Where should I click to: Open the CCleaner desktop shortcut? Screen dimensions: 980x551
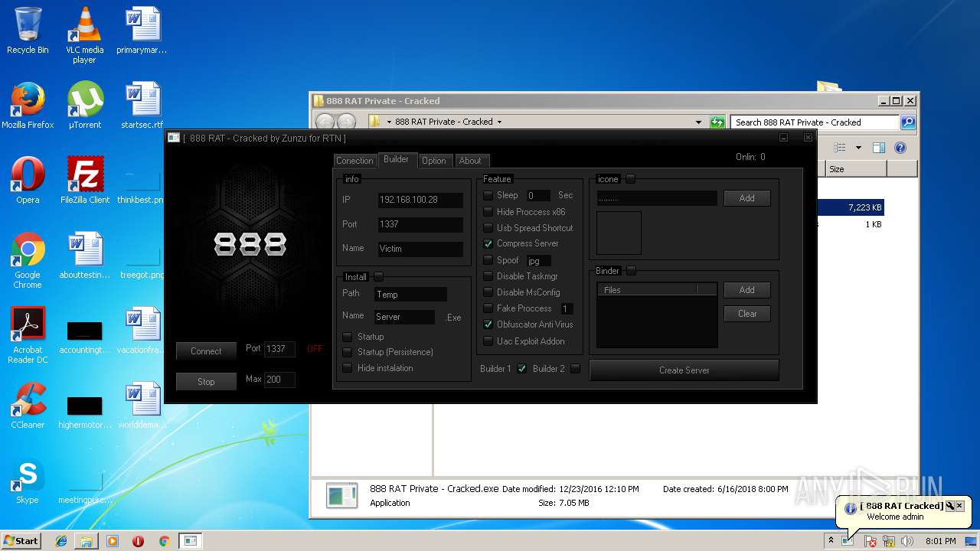click(28, 406)
